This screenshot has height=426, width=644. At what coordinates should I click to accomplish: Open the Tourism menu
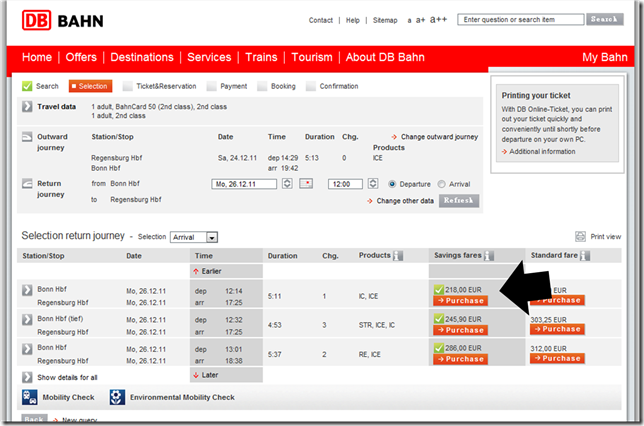[312, 57]
